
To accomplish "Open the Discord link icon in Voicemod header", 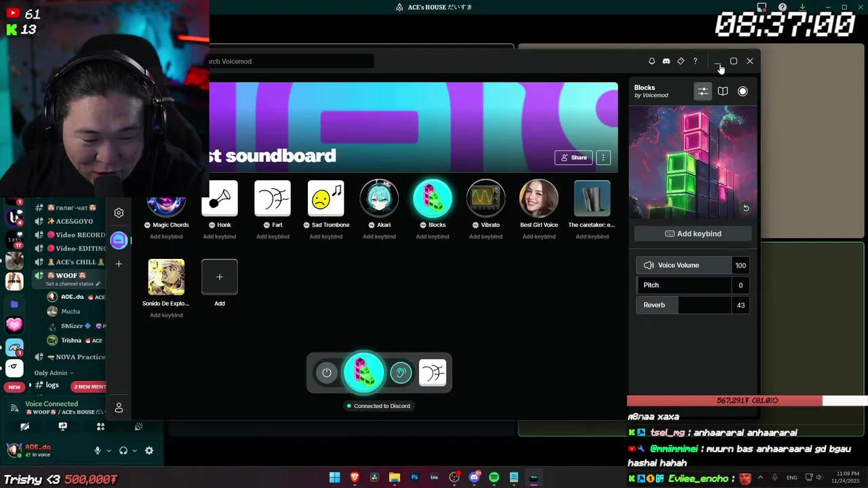I will coord(666,61).
